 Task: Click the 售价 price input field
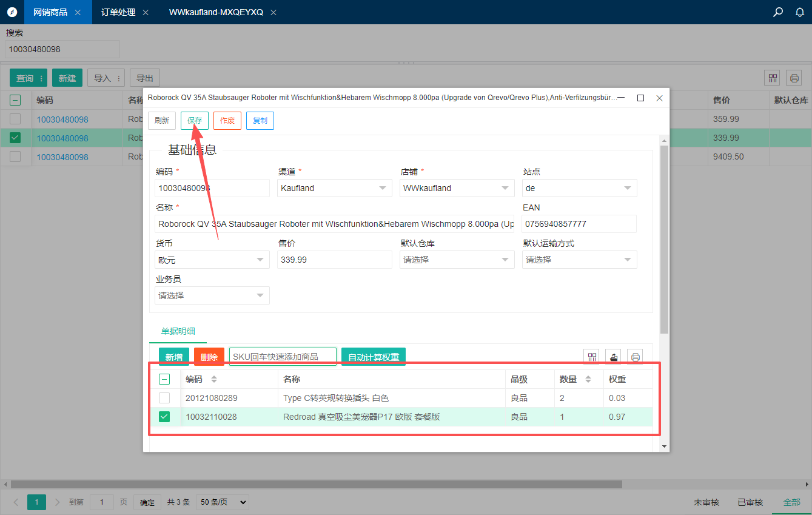point(335,260)
